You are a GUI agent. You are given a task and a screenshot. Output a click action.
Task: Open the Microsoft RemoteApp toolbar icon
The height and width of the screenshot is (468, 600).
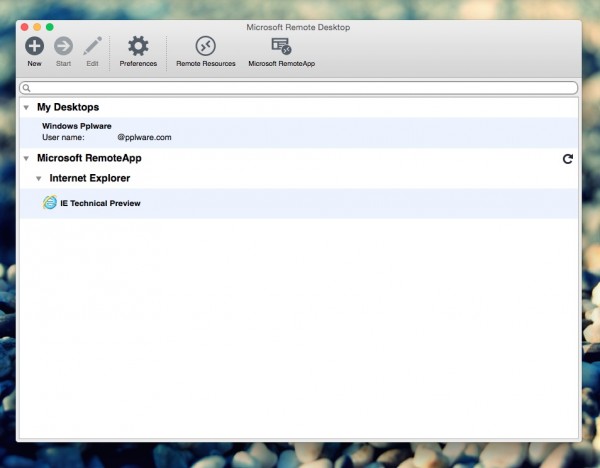click(281, 46)
